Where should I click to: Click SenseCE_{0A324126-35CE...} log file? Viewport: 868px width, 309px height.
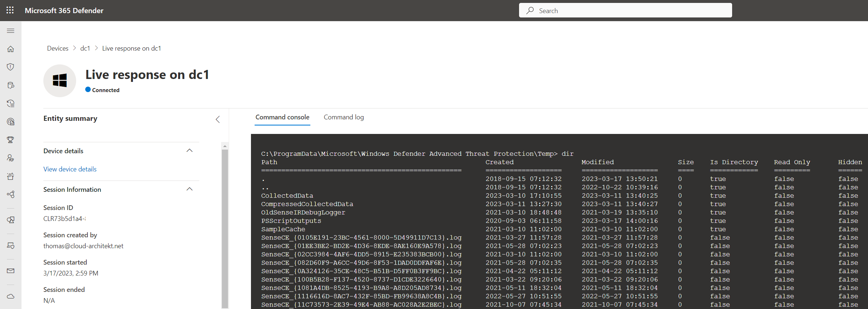[x=361, y=271]
